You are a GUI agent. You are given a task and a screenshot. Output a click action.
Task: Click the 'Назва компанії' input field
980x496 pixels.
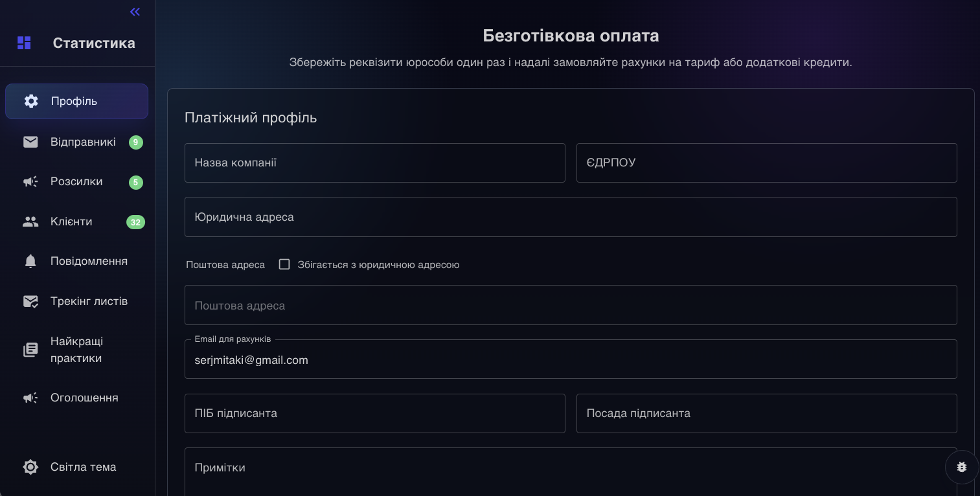[374, 163]
